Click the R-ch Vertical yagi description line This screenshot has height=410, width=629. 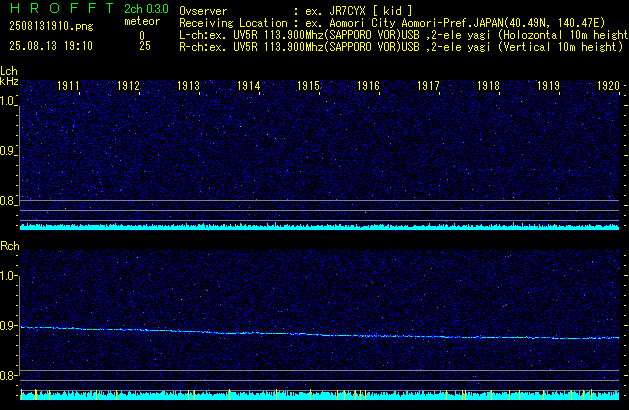coord(401,47)
